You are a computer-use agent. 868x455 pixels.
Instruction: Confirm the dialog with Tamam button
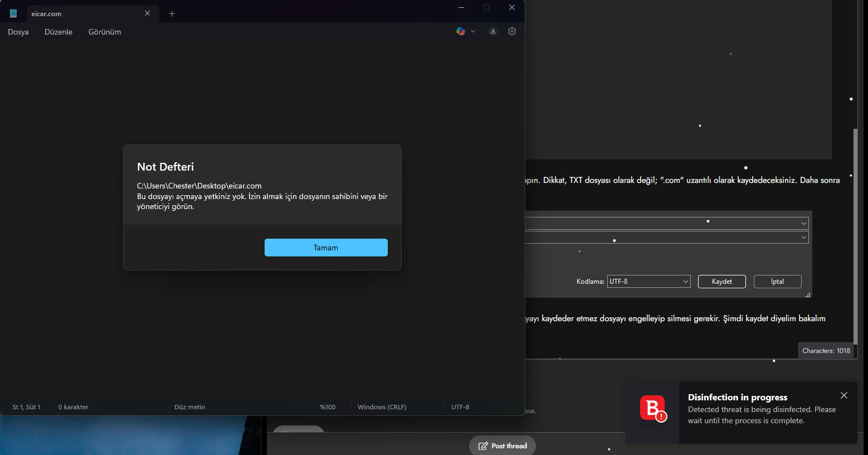click(x=326, y=248)
